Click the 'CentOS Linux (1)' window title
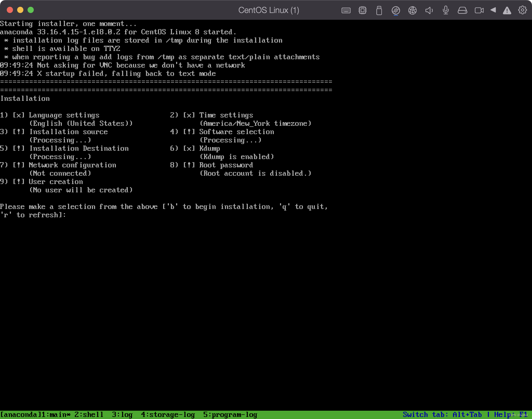Image resolution: width=532 pixels, height=419 pixels. coord(269,10)
